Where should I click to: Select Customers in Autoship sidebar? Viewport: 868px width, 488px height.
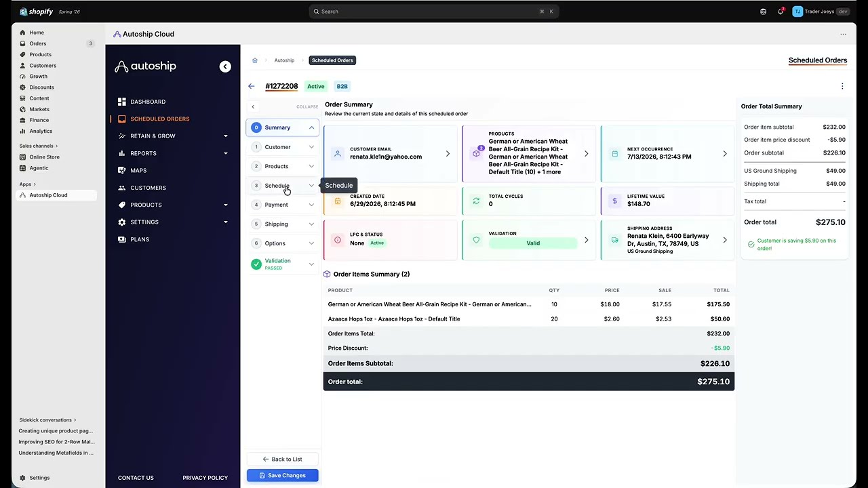point(148,188)
